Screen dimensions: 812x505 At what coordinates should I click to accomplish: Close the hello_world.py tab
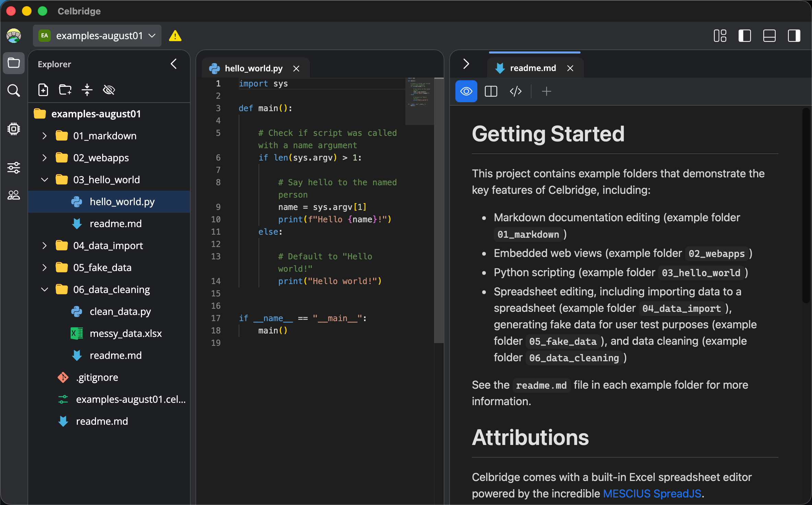coord(296,69)
